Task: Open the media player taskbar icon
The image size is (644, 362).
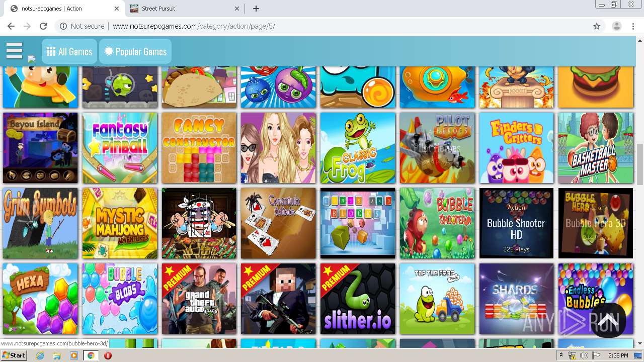Action: click(74, 355)
